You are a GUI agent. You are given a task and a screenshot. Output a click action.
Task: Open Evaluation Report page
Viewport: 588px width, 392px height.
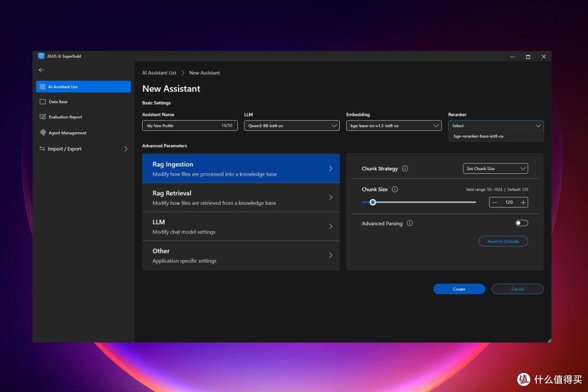pyautogui.click(x=83, y=117)
